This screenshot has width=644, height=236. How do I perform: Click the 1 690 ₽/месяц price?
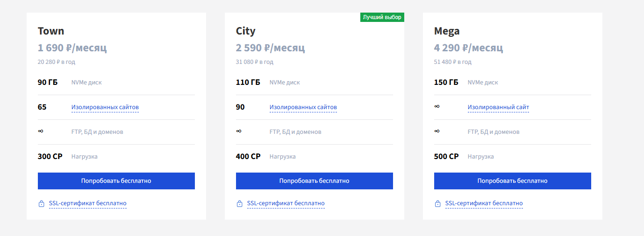[x=72, y=48]
